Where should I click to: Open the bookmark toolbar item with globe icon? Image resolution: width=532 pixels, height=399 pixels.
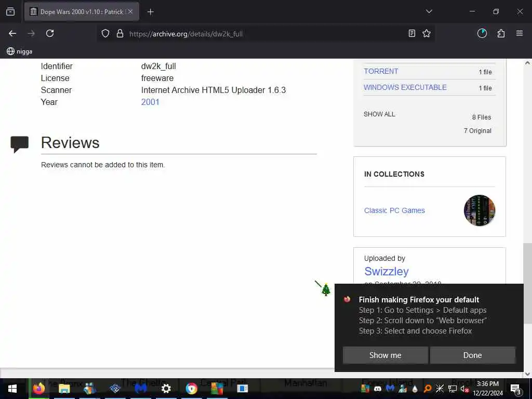coord(20,51)
